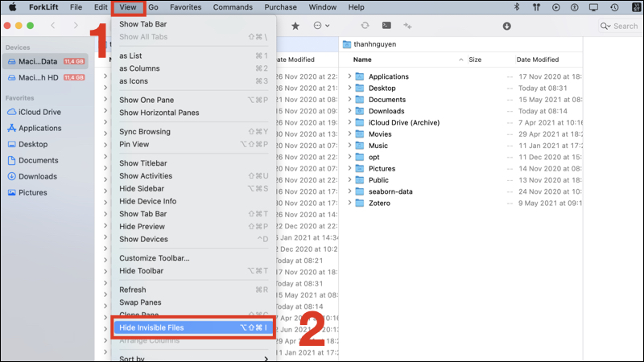The height and width of the screenshot is (362, 644).
Task: Expand iCloud Drive (Archive) folder
Action: click(x=349, y=122)
